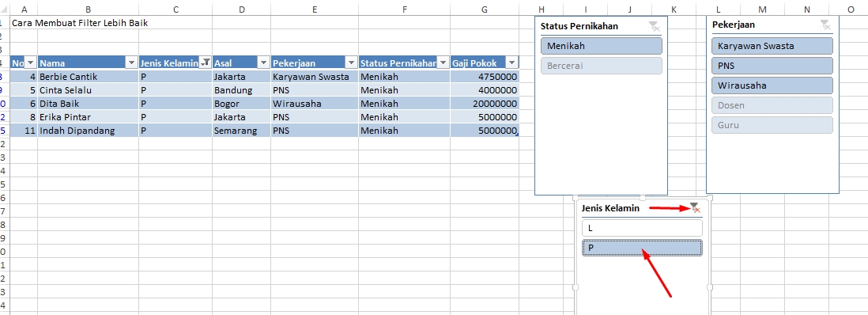The height and width of the screenshot is (315, 868).
Task: Select the Jenis Kelamin slicer title
Action: [610, 208]
